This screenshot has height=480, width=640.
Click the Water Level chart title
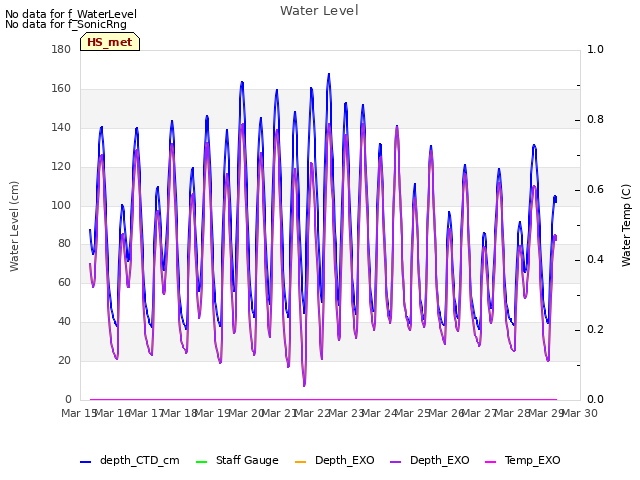coord(319,11)
